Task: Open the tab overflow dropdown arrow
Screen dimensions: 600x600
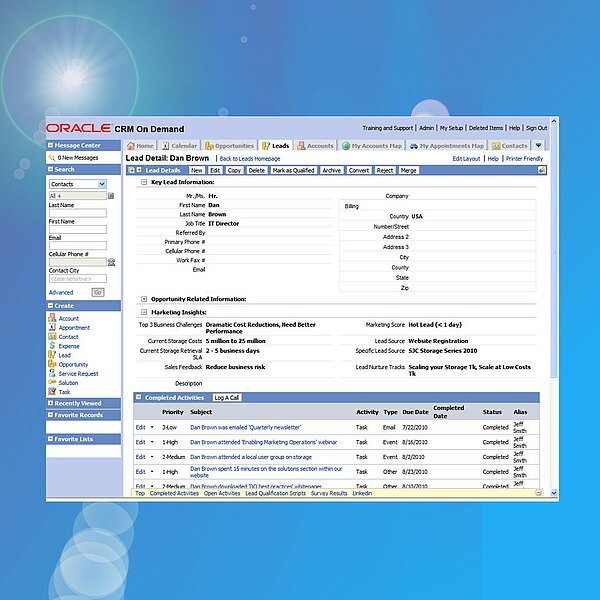Action: pos(539,146)
